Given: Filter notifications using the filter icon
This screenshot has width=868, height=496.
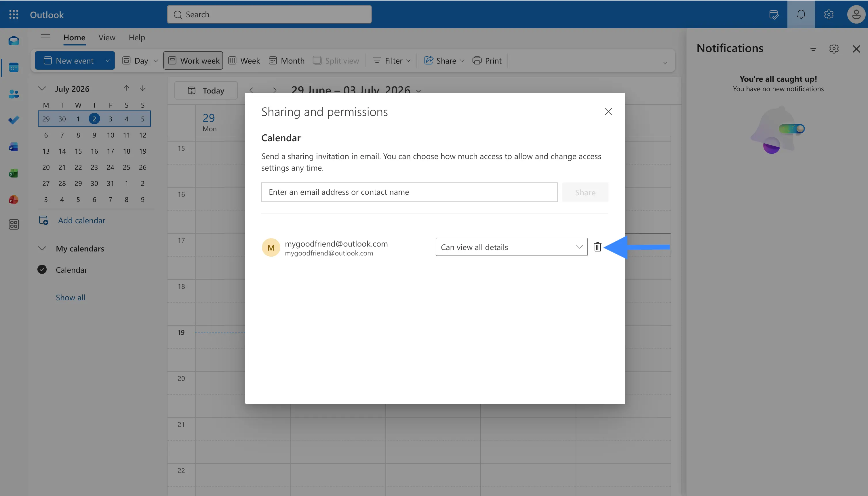Looking at the screenshot, I should pyautogui.click(x=813, y=48).
